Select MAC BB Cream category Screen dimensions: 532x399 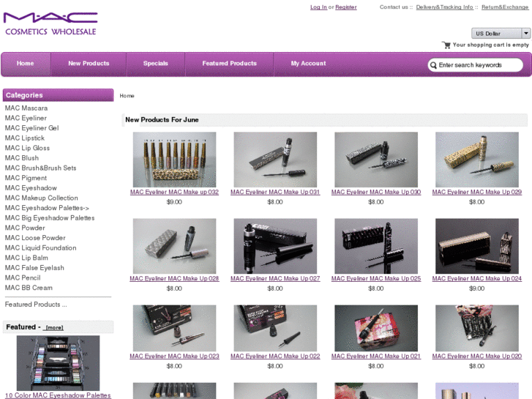click(29, 288)
